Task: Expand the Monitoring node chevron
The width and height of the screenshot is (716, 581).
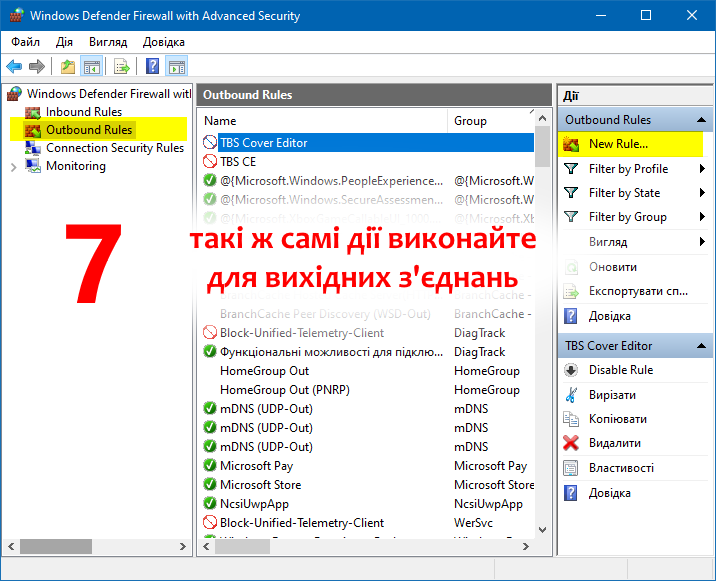Action: point(14,167)
